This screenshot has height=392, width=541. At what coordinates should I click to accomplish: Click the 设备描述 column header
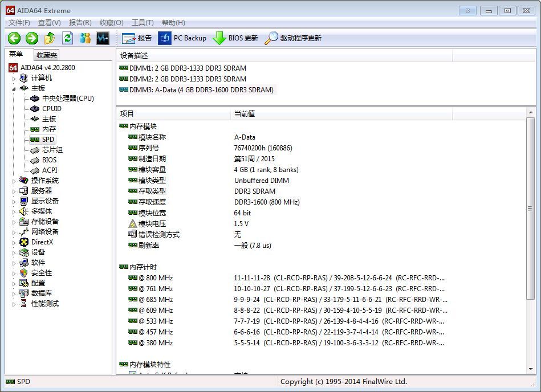coord(284,55)
